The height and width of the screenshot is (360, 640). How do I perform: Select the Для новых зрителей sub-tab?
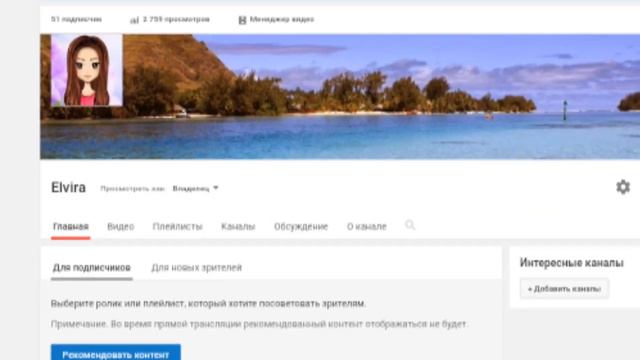click(196, 268)
